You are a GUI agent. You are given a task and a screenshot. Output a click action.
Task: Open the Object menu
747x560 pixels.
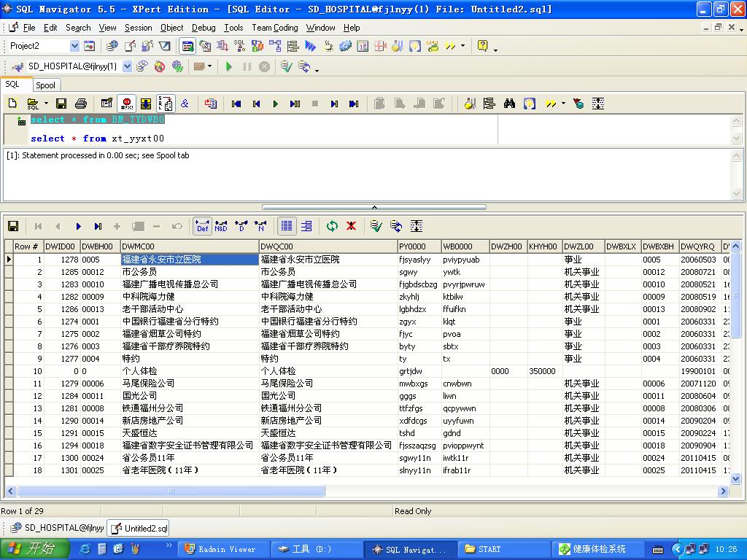click(171, 28)
